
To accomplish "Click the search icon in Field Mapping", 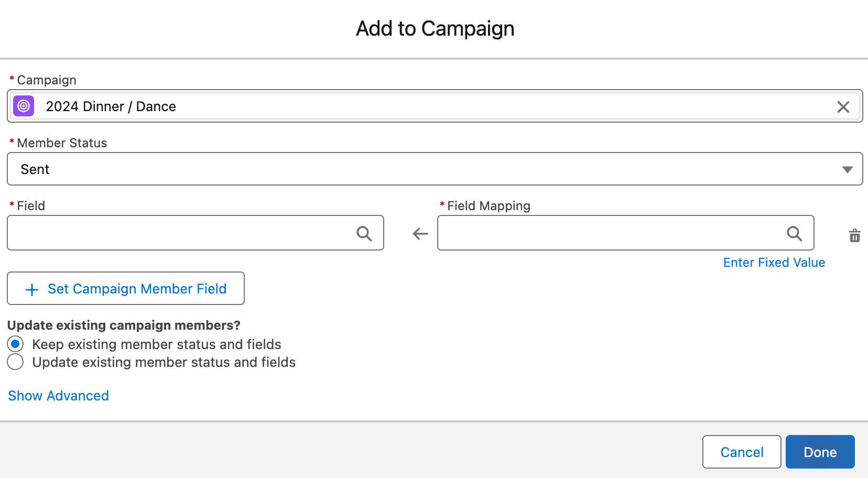I will coord(794,233).
